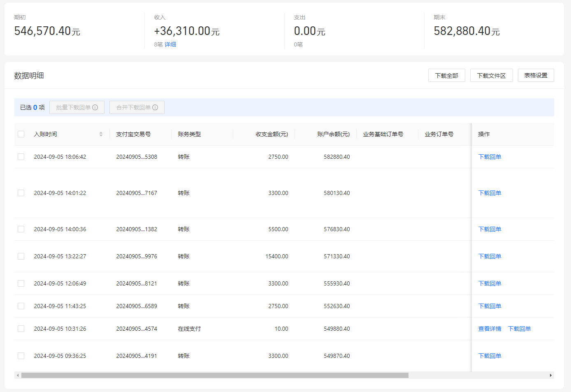Viewport: 571px width, 392px height.
Task: Click the 15400.00 amount cell
Action: pos(277,256)
